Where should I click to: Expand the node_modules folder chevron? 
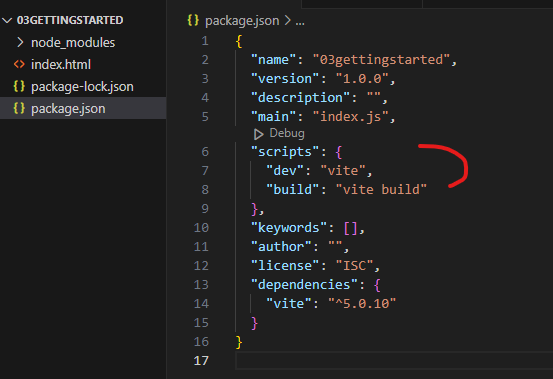click(x=20, y=43)
